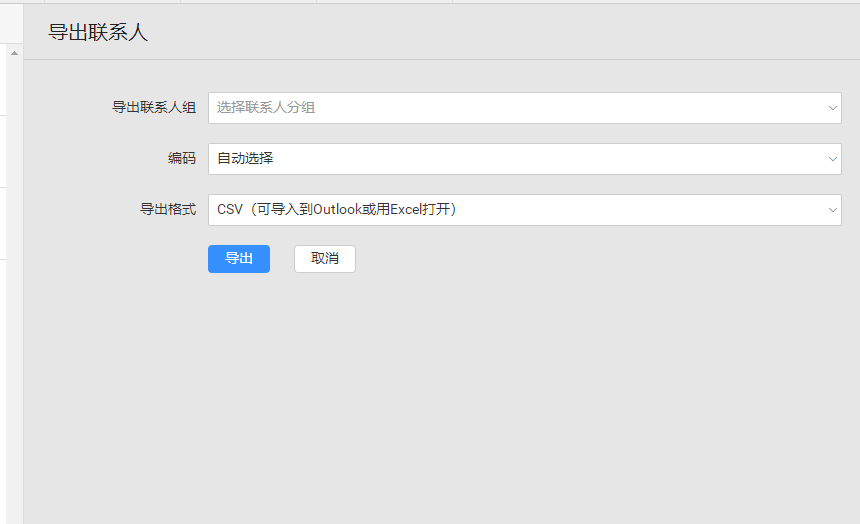Click the 编码 field label
The height and width of the screenshot is (524, 860).
181,159
